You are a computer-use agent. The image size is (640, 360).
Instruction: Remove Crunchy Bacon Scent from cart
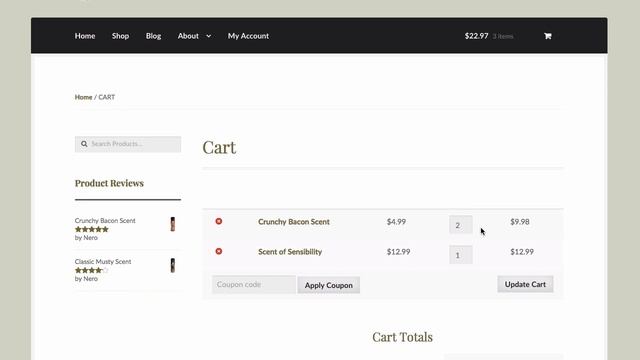[219, 221]
